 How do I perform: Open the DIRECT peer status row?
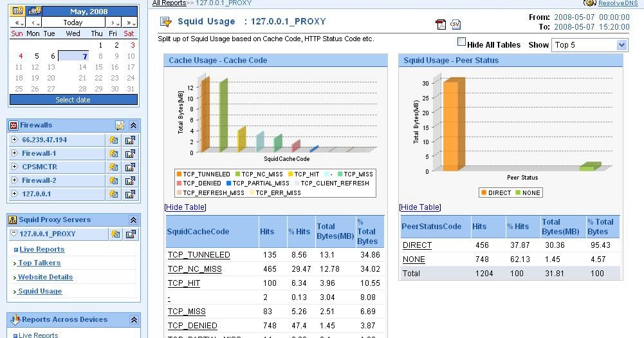tap(418, 245)
